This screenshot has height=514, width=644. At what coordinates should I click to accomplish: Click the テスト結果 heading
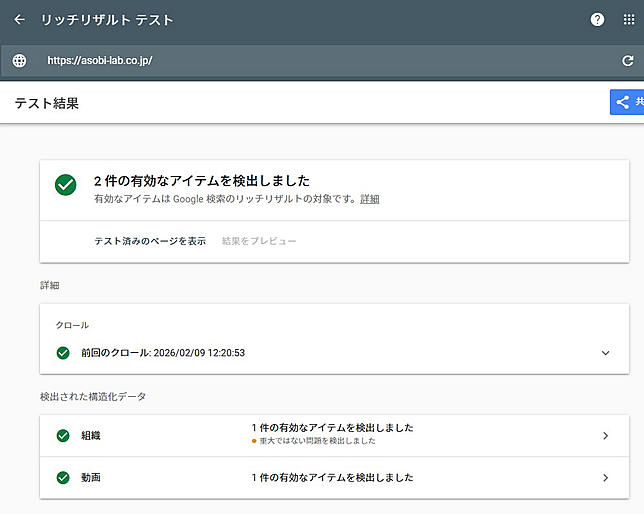(46, 103)
